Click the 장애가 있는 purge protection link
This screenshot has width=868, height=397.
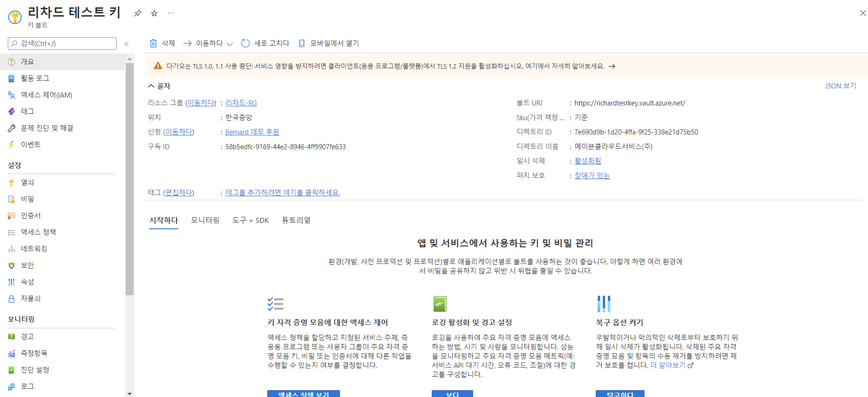coord(592,175)
